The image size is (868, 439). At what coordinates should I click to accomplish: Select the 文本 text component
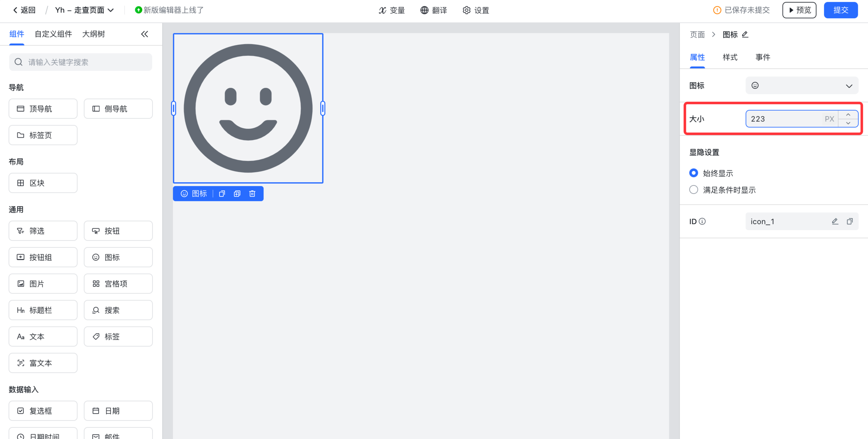(x=43, y=337)
